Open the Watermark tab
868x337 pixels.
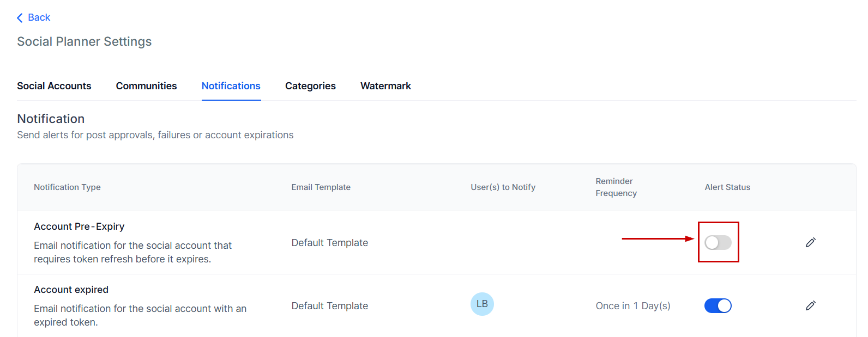(385, 86)
